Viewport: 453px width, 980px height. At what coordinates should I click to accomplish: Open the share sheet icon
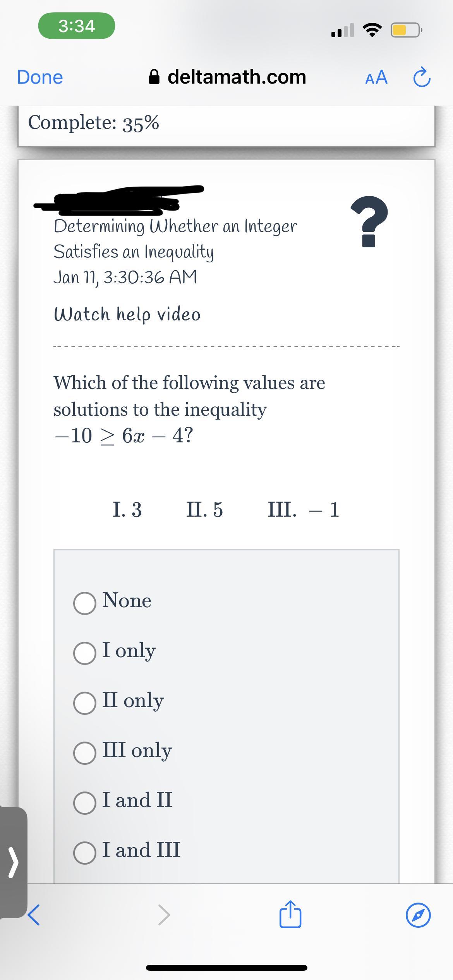click(290, 915)
